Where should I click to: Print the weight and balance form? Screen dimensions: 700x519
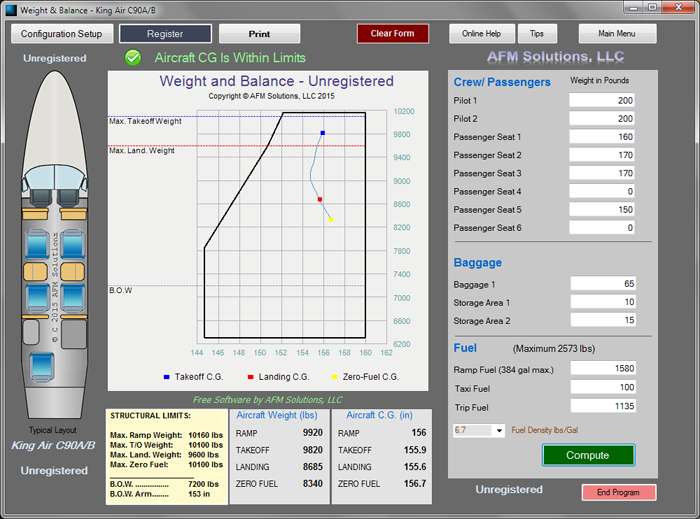259,34
